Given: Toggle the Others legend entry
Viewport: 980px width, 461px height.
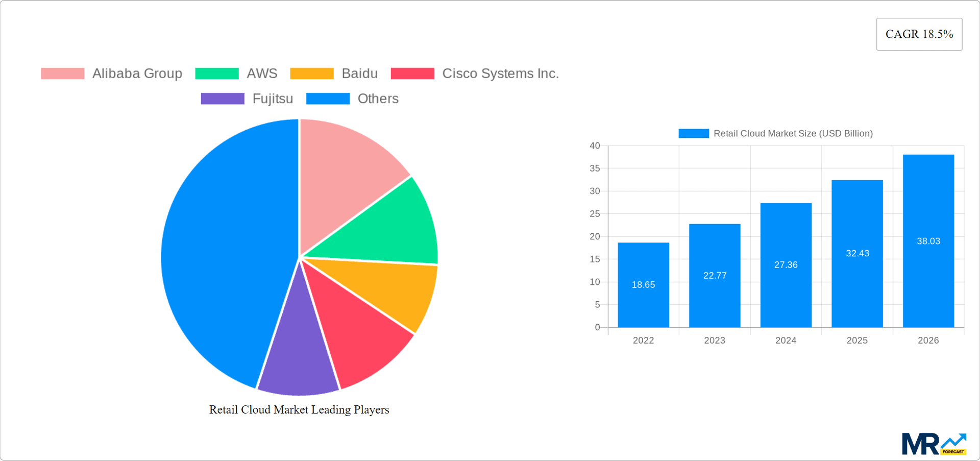Looking at the screenshot, I should click(378, 98).
